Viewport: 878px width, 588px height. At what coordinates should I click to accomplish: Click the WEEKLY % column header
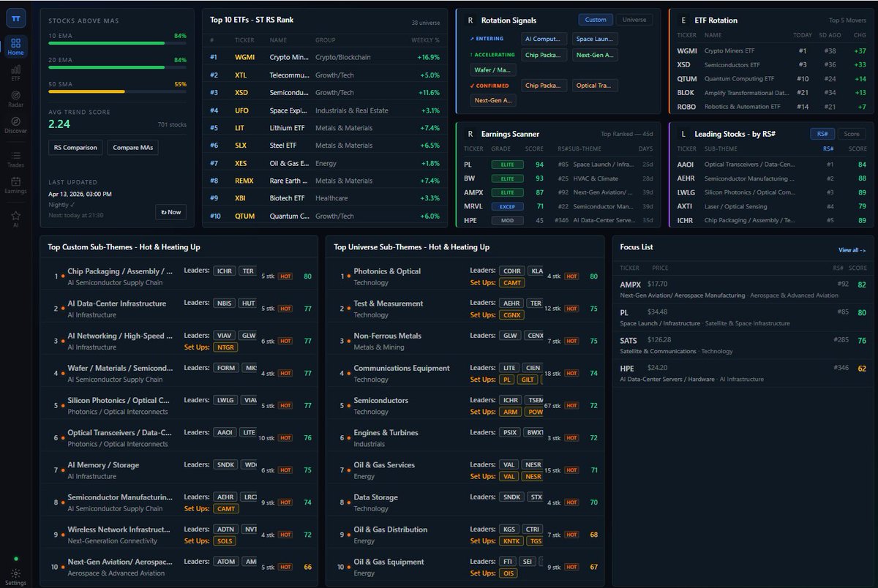pos(425,39)
